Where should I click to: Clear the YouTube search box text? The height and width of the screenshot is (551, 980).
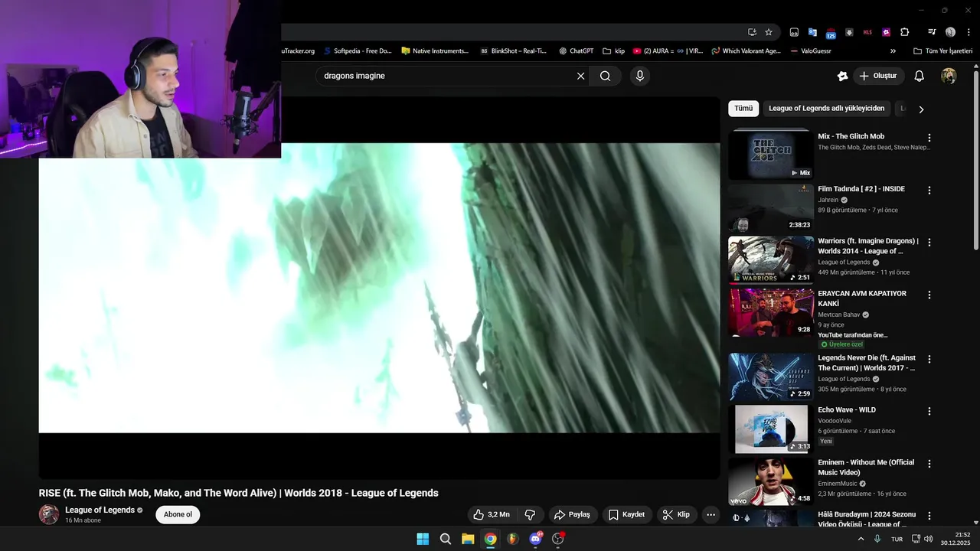click(580, 76)
